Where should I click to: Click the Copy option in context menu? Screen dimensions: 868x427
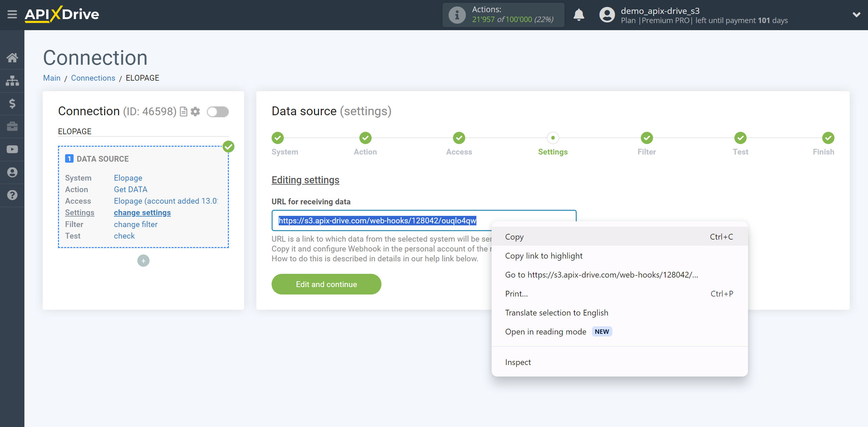(514, 236)
